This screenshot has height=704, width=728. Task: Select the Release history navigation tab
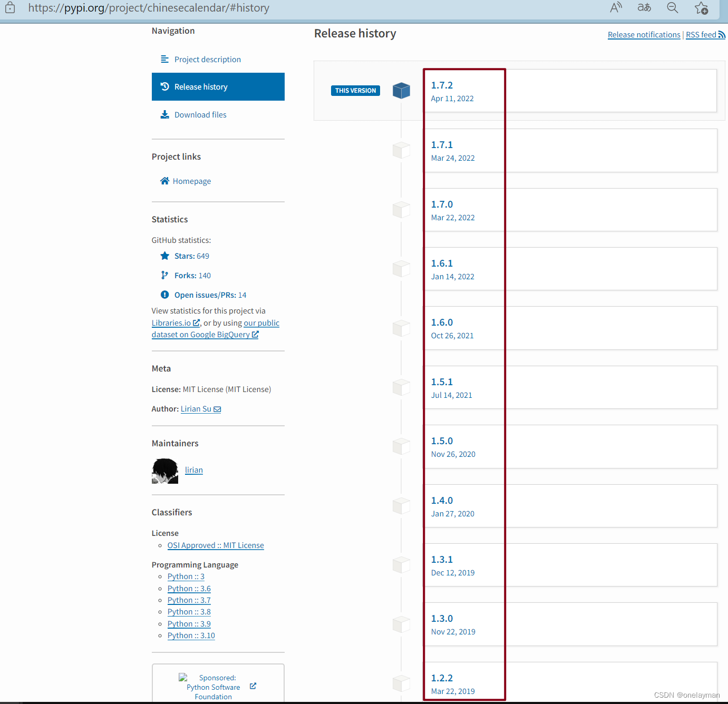coord(218,86)
